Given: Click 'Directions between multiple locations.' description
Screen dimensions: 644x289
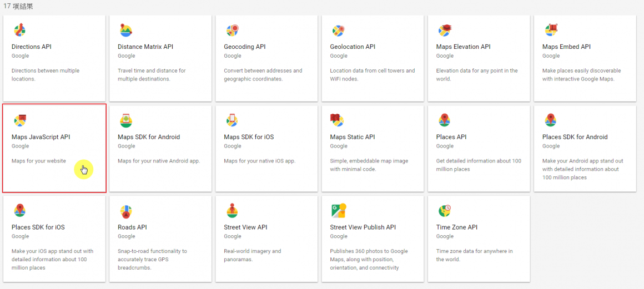Looking at the screenshot, I should 45,75.
